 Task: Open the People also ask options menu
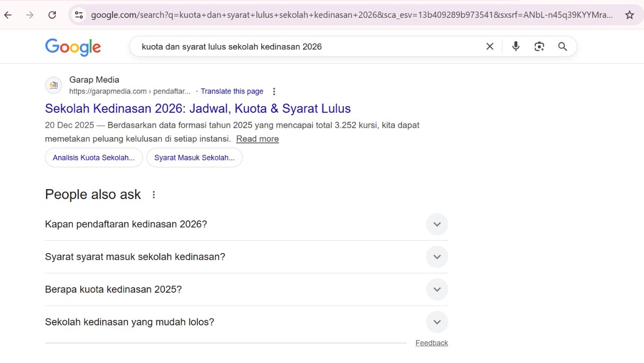pos(153,195)
